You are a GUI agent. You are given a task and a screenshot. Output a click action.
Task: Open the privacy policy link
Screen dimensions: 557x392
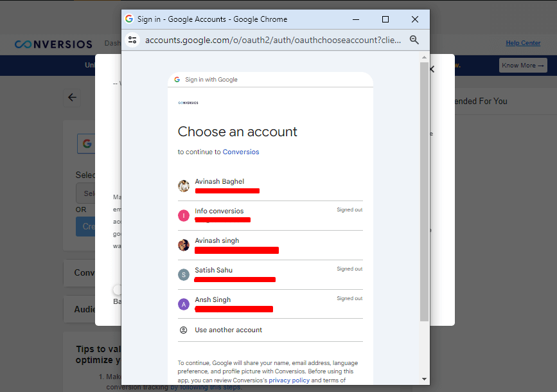289,380
